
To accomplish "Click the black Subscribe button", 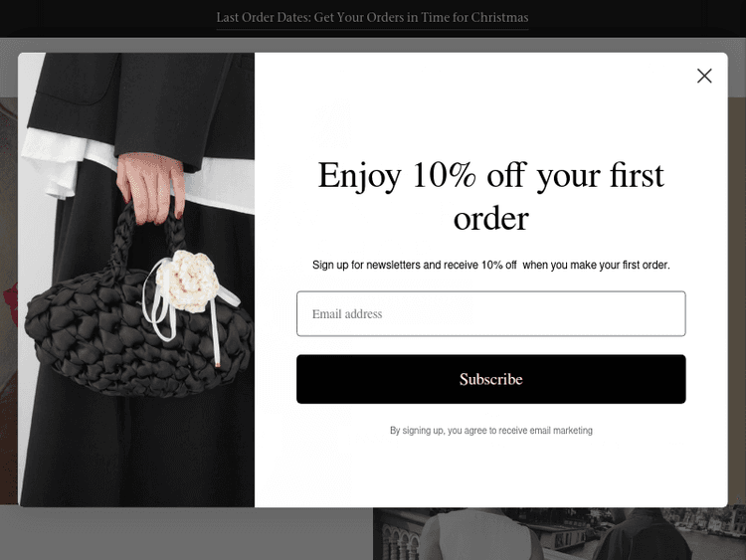I will (491, 379).
